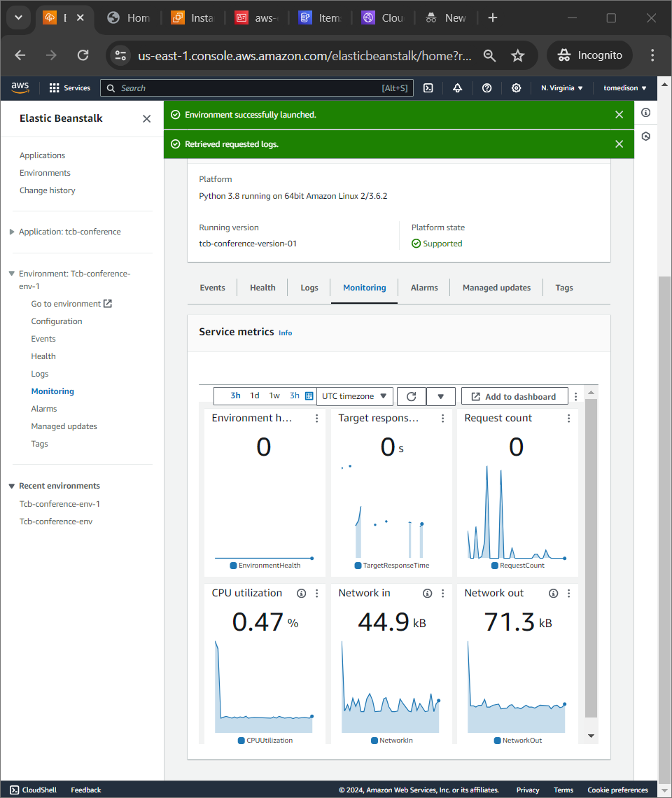The width and height of the screenshot is (672, 798).
Task: Open the tab search dropdown arrow
Action: (x=18, y=17)
